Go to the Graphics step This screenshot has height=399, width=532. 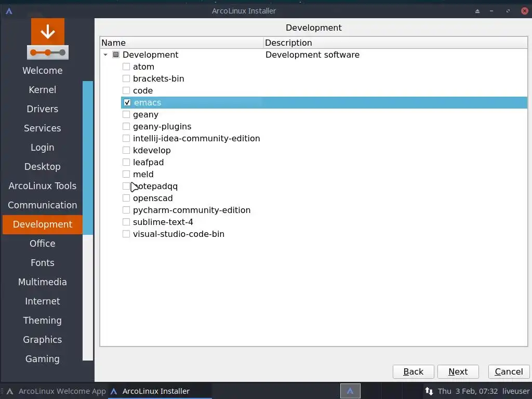tap(43, 340)
